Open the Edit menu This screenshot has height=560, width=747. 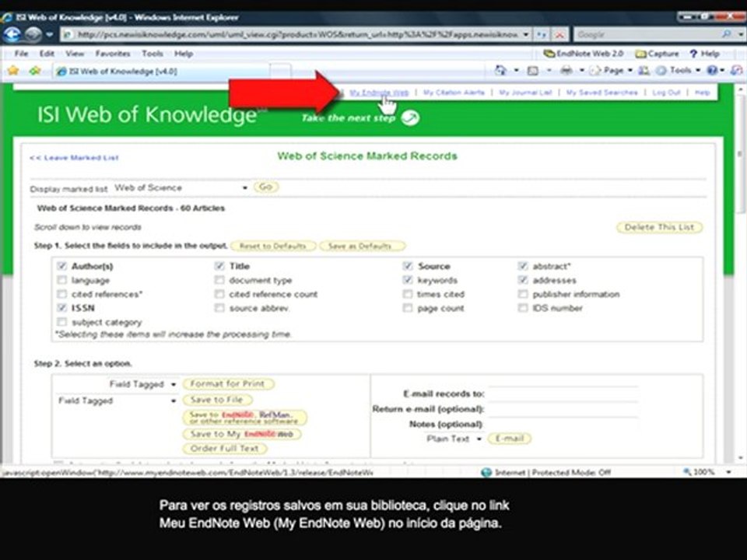coord(47,54)
